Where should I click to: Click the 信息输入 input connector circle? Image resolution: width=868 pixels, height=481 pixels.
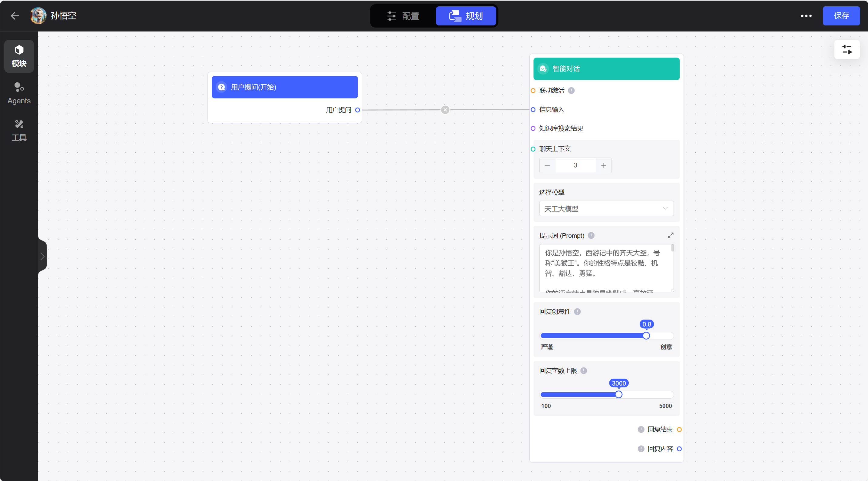(533, 110)
